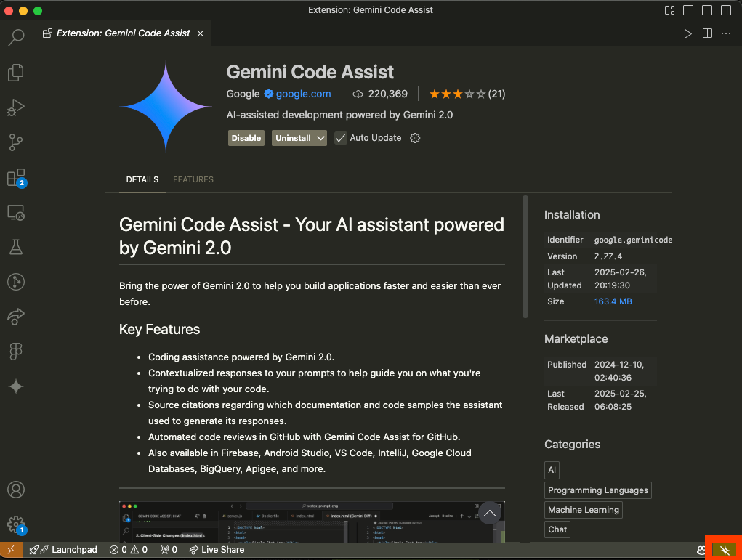The image size is (742, 560).
Task: Click the crossed-out spark icon in status bar
Action: click(x=725, y=550)
